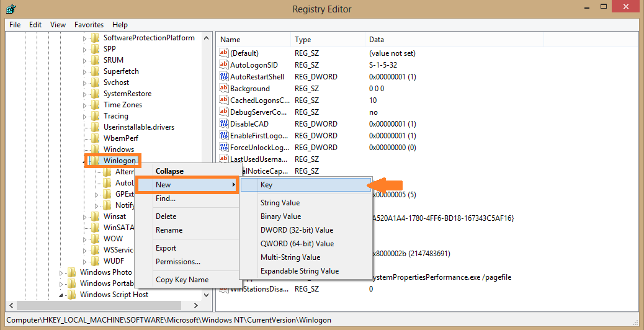644x330 pixels.
Task: Click the tree pane's scroll-down arrow
Action: (x=207, y=294)
